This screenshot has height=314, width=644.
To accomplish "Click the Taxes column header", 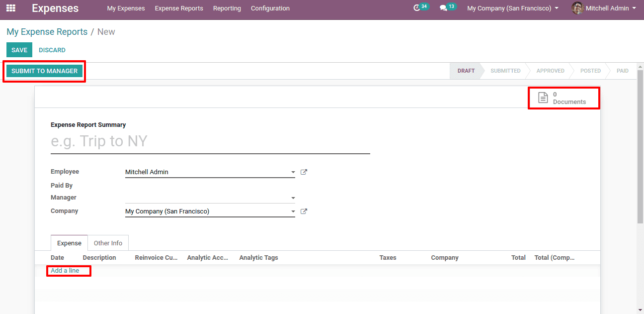I will click(388, 258).
